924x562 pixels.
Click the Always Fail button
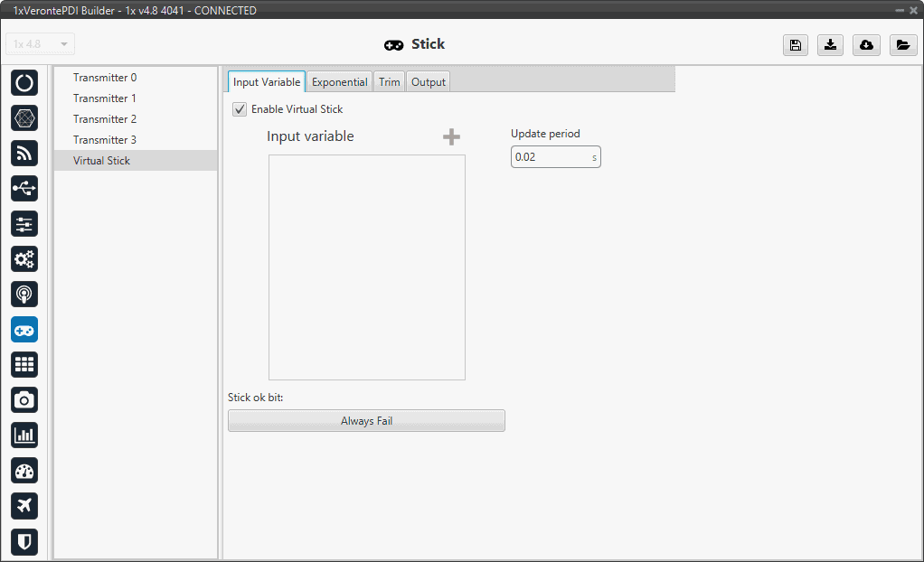click(x=366, y=421)
